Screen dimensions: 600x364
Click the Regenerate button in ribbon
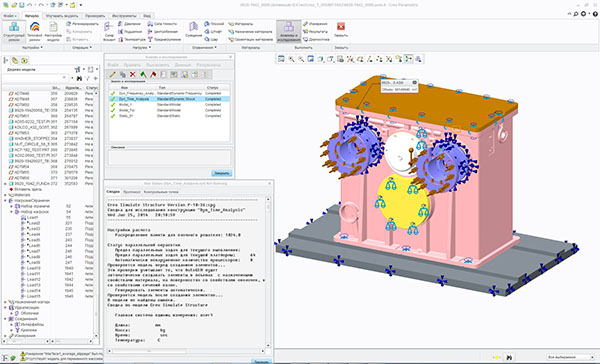(x=83, y=24)
